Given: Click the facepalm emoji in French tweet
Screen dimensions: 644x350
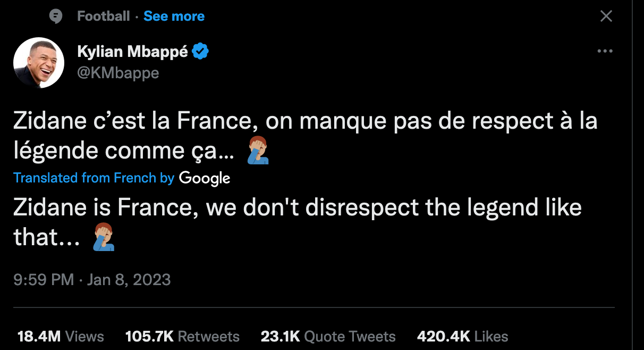Looking at the screenshot, I should click(x=259, y=153).
